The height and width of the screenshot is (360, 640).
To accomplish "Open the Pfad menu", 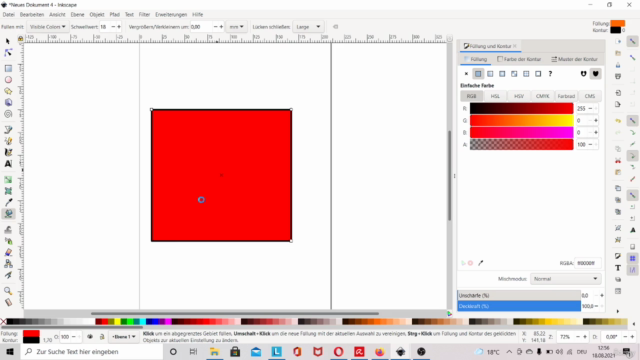I will pyautogui.click(x=114, y=14).
